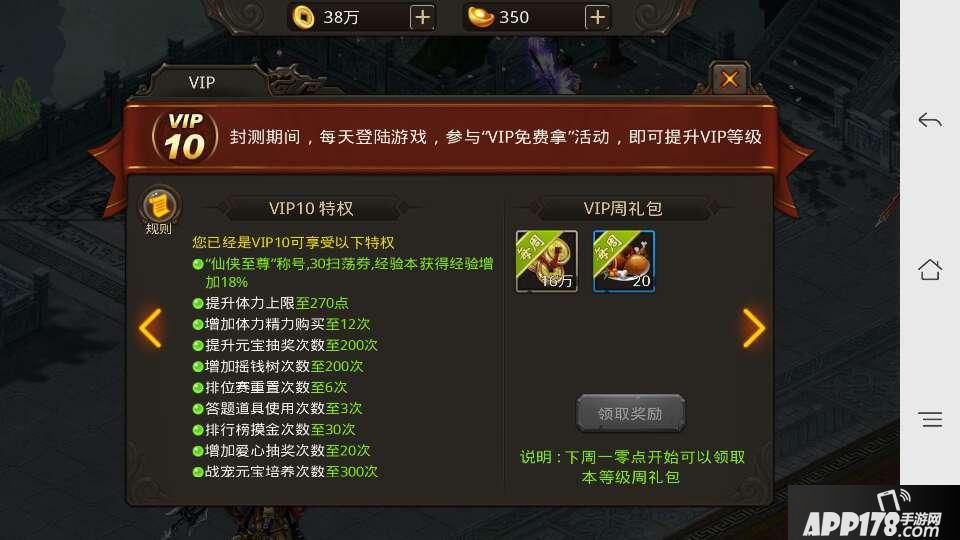Add gold coins with the plus button
This screenshot has height=540, width=960.
(422, 17)
